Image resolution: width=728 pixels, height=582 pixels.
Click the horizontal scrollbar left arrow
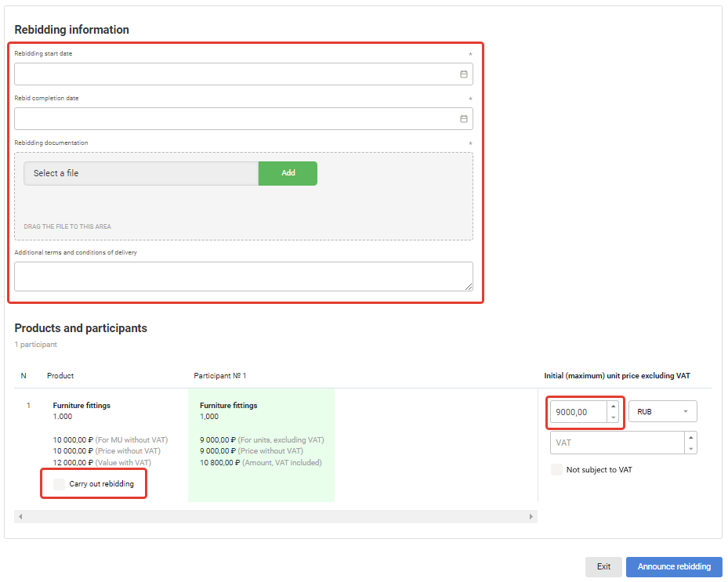click(20, 516)
